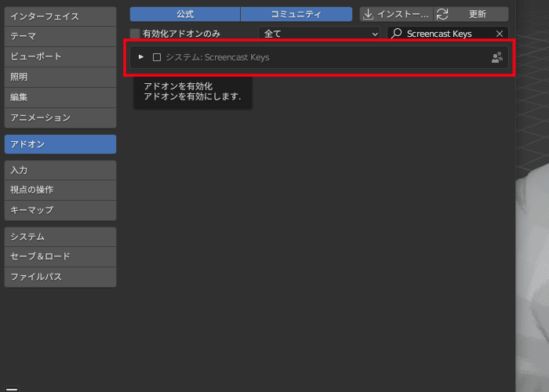Enable the Screencast Keys add-on checkbox
This screenshot has width=549, height=392.
point(157,57)
